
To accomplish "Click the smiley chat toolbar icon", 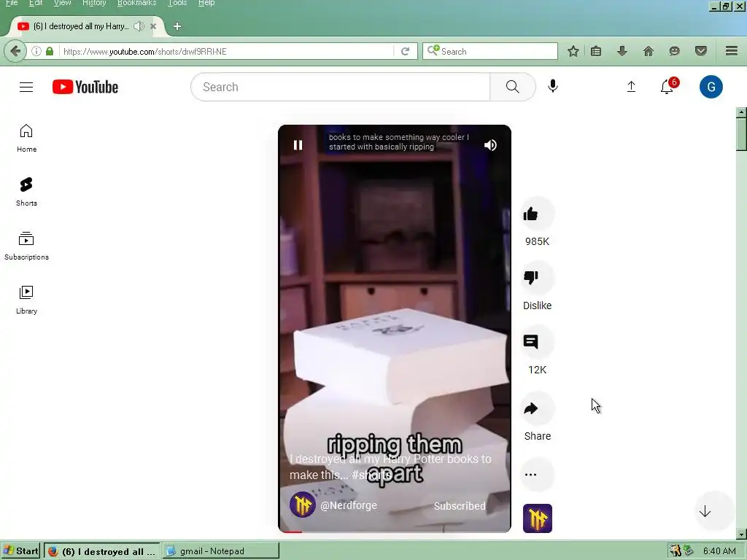I will pos(674,51).
